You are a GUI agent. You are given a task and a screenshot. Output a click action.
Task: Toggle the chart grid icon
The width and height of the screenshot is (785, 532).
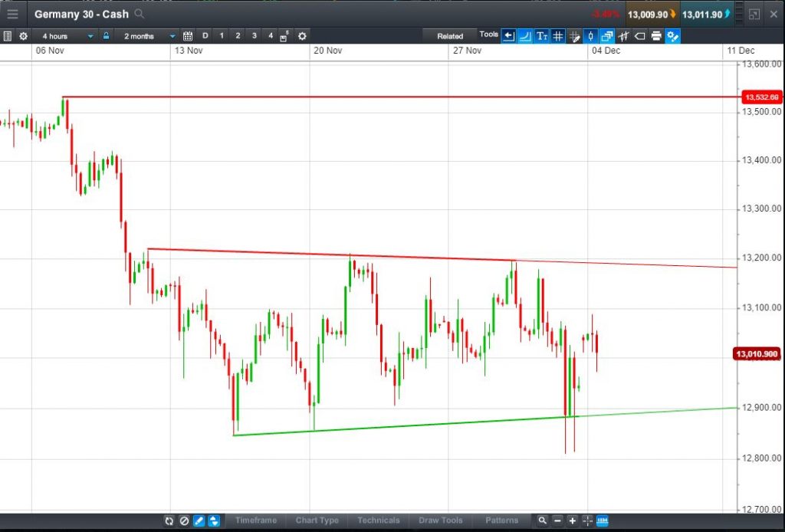pyautogui.click(x=558, y=36)
